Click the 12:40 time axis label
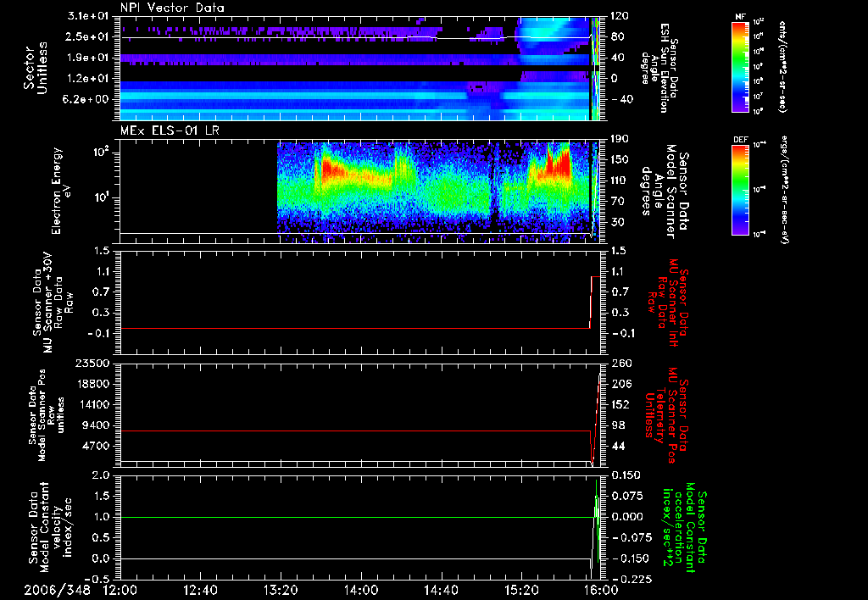Screen dimensions: 868x600 [x=200, y=588]
